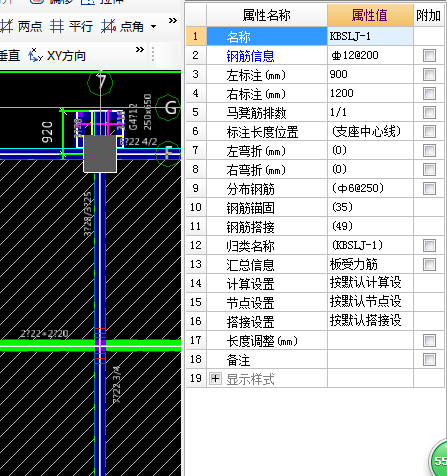The image size is (447, 476).
Task: Activate the XY方向 placement tool
Action: [x=57, y=55]
